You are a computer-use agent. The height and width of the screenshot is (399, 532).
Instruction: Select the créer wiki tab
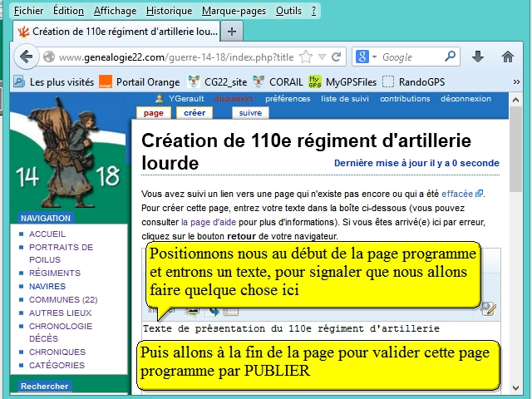195,113
